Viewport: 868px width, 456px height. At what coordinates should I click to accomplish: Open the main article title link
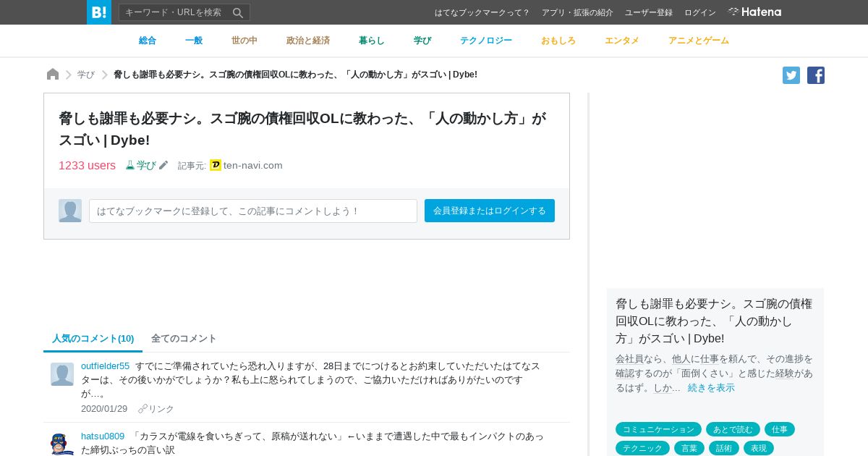point(302,129)
